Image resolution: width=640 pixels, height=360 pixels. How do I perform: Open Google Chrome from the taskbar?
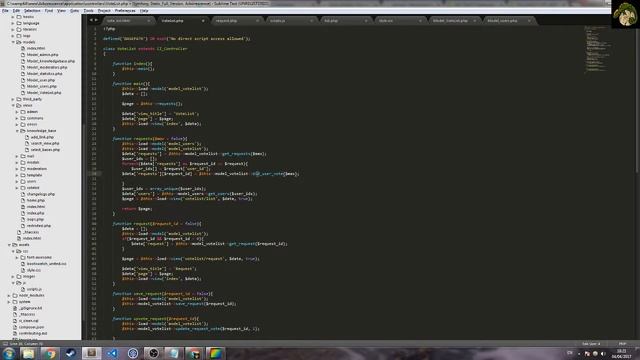click(x=50, y=353)
